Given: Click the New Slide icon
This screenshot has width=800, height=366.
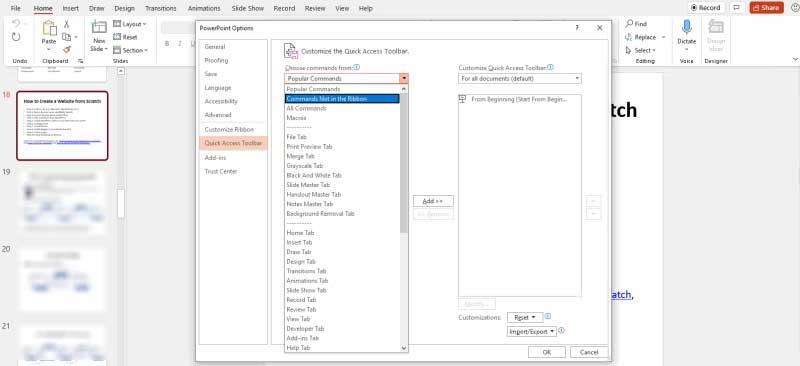Looking at the screenshot, I should [x=99, y=28].
